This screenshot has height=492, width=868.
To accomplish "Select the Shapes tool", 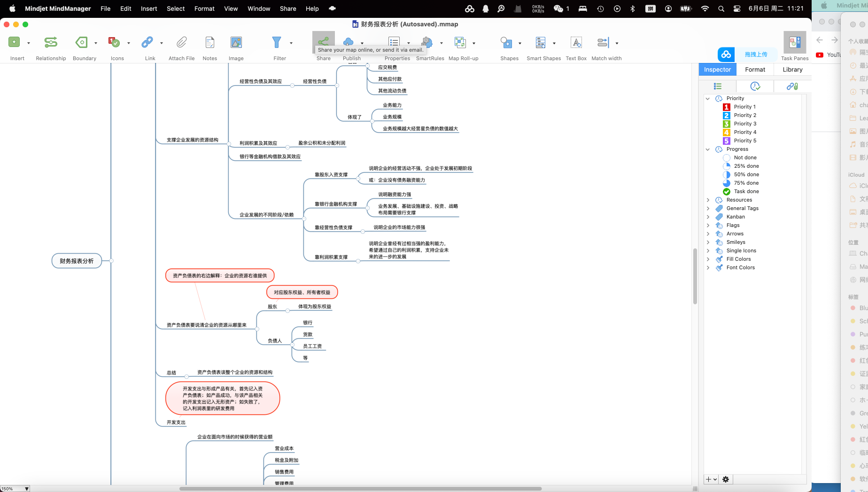I will pyautogui.click(x=506, y=42).
